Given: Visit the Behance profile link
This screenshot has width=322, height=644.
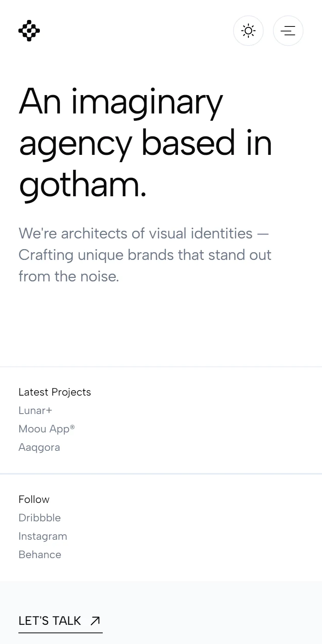Looking at the screenshot, I should tap(40, 555).
